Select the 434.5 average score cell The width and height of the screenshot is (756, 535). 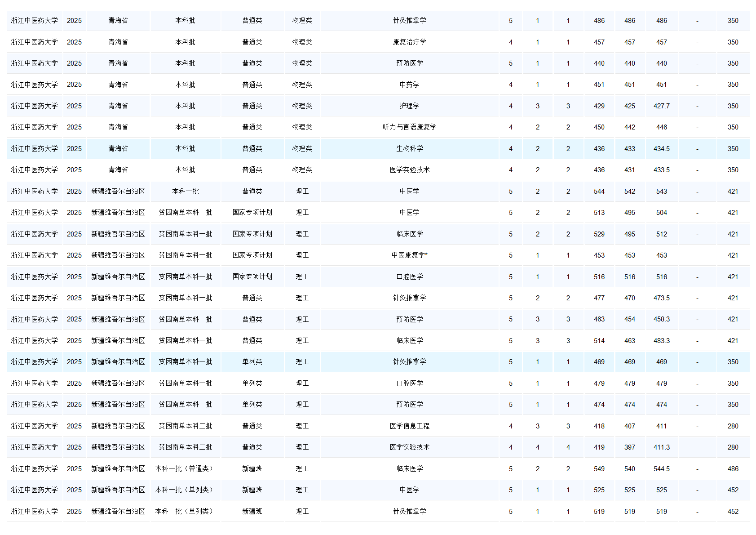[x=661, y=149]
